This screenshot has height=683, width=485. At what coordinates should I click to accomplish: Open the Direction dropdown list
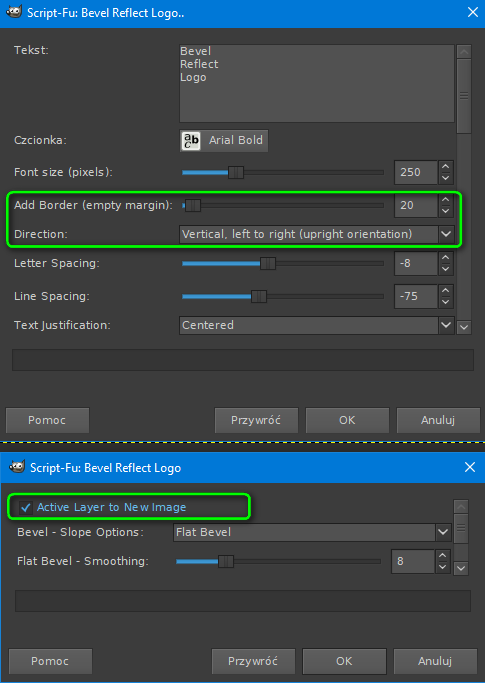tap(317, 234)
